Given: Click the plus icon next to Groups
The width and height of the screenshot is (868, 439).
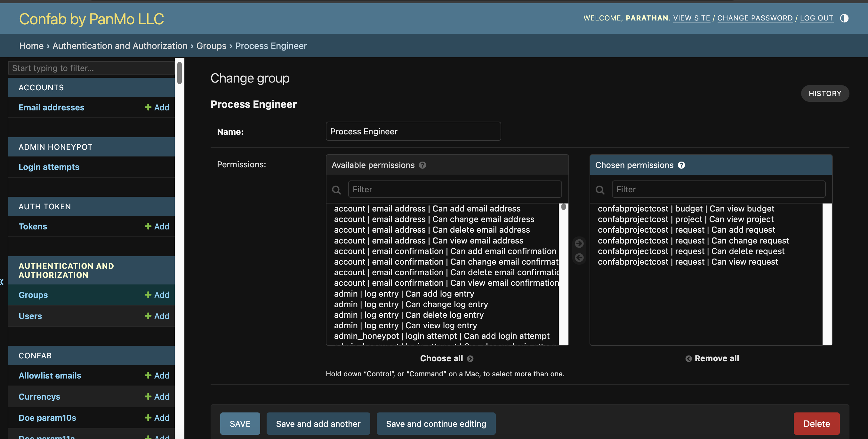Looking at the screenshot, I should (x=148, y=294).
